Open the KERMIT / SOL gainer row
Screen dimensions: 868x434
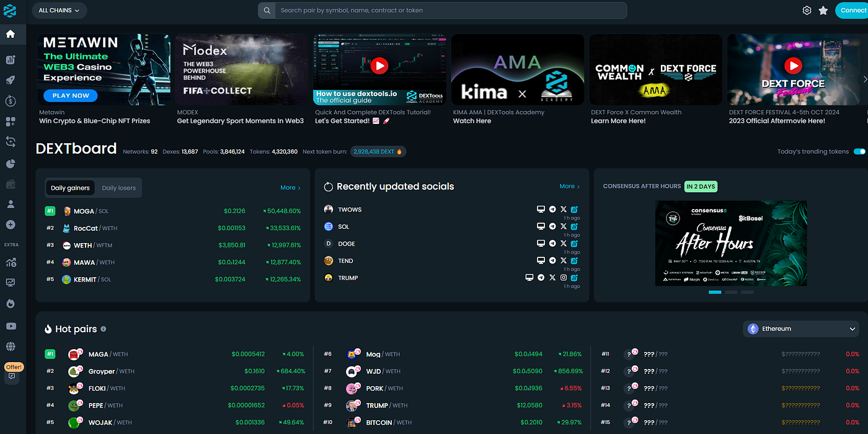[x=173, y=280]
